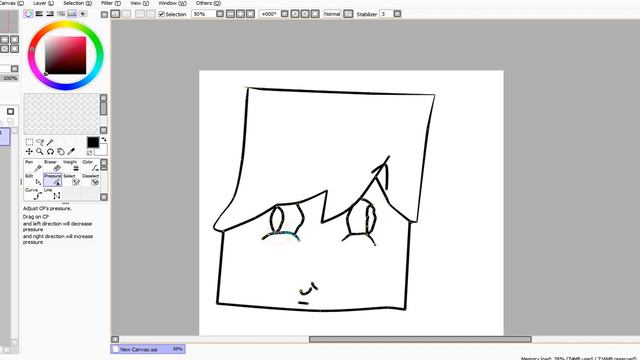Click the Normal blending mode field

click(x=332, y=14)
